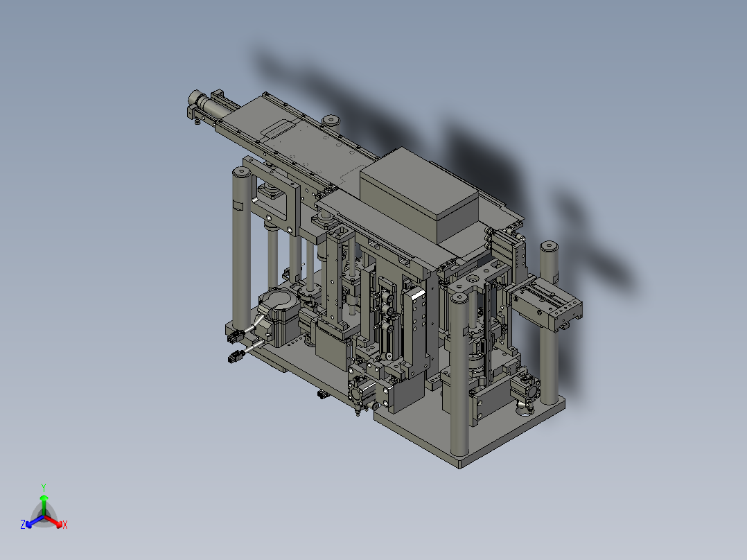Select the large rectangular box atop the assembly
Image resolution: width=747 pixels, height=560 pixels.
coord(419,195)
